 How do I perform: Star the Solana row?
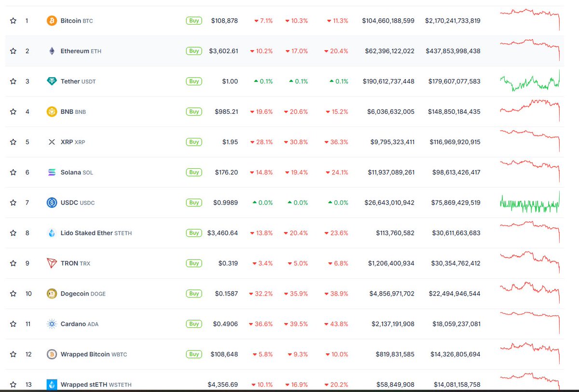pyautogui.click(x=14, y=173)
